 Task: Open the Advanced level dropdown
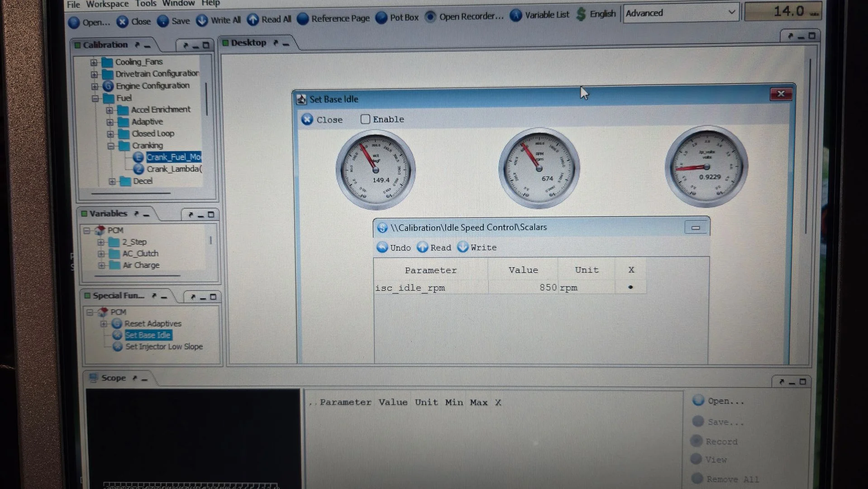(681, 13)
